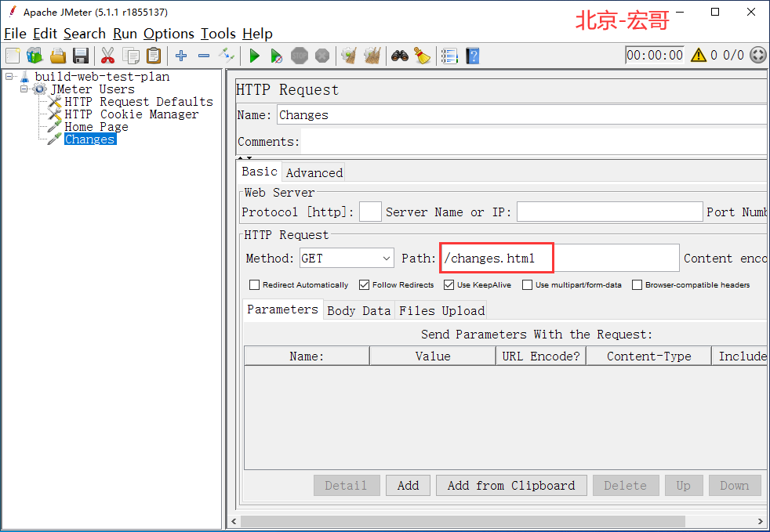Image resolution: width=770 pixels, height=532 pixels.
Task: Select Changes sampler in tree
Action: (x=90, y=139)
